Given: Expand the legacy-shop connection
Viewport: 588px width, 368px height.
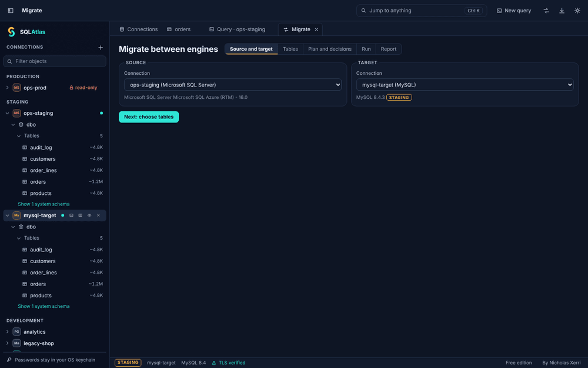Looking at the screenshot, I should tap(7, 343).
